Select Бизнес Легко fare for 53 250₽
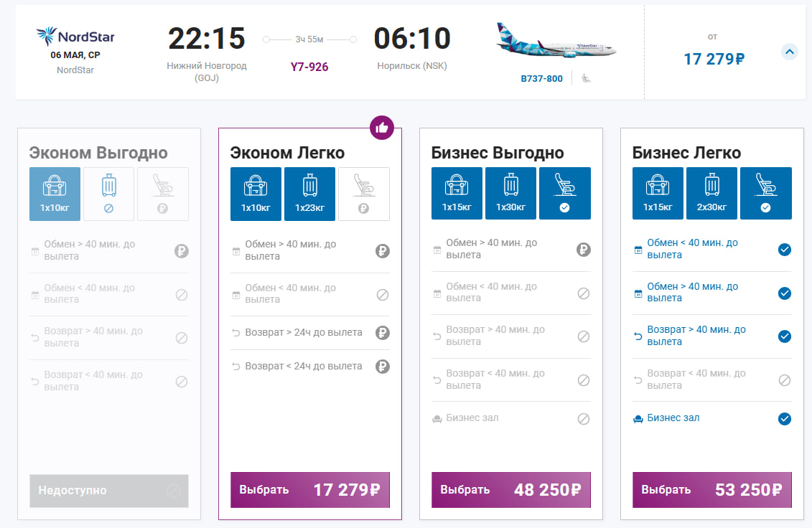 (x=712, y=490)
